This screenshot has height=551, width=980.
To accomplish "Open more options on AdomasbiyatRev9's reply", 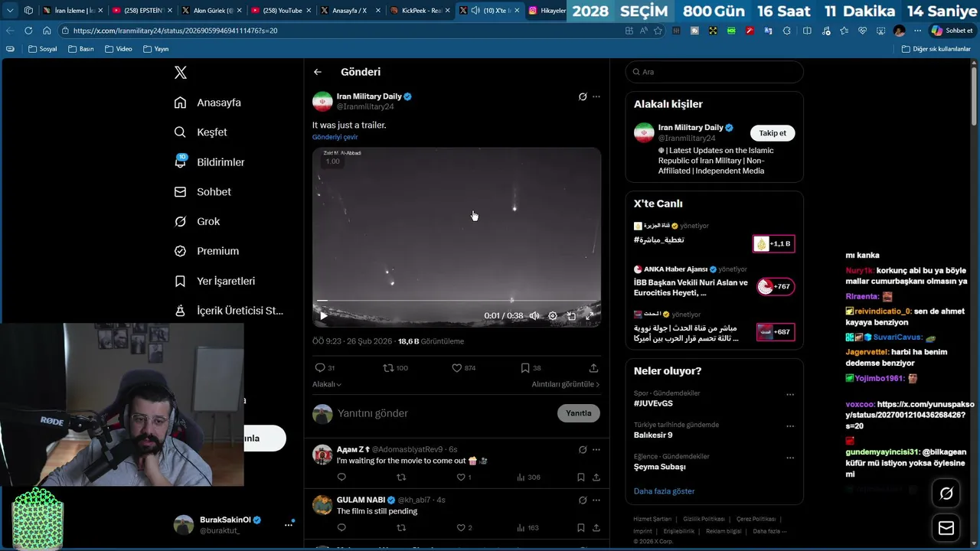I will pos(596,449).
